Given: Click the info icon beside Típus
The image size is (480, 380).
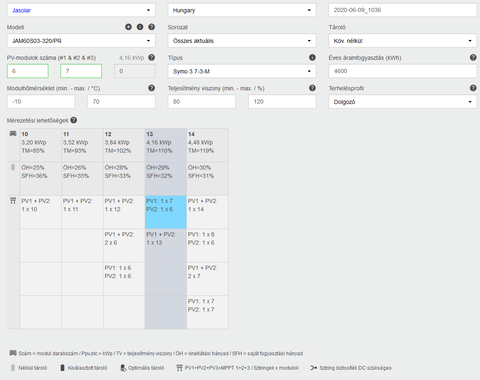Looking at the screenshot, I should 312,57.
